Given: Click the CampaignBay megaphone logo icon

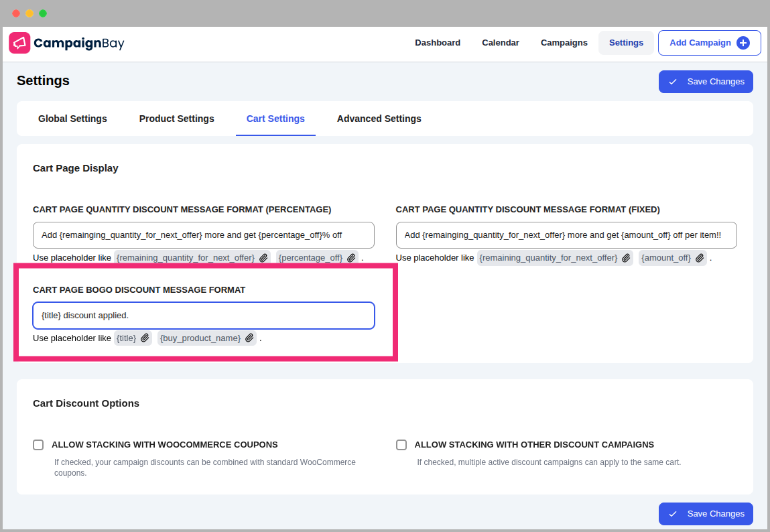Looking at the screenshot, I should tap(19, 43).
